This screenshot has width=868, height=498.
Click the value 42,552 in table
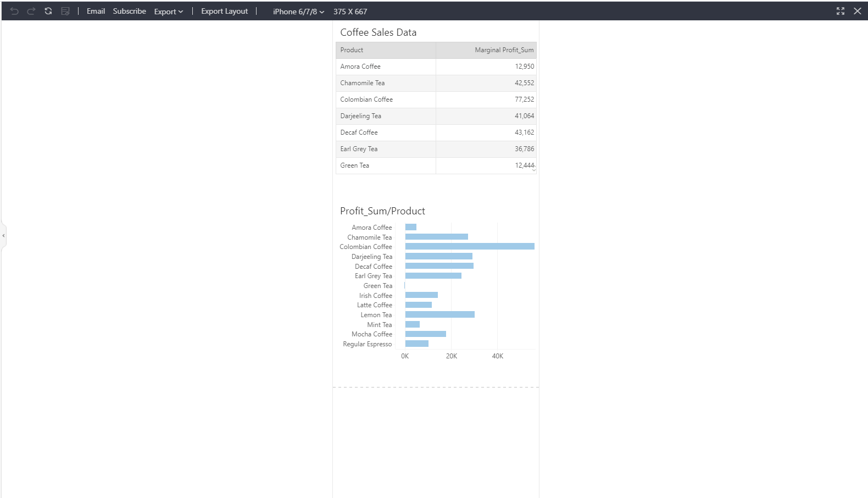coord(524,83)
